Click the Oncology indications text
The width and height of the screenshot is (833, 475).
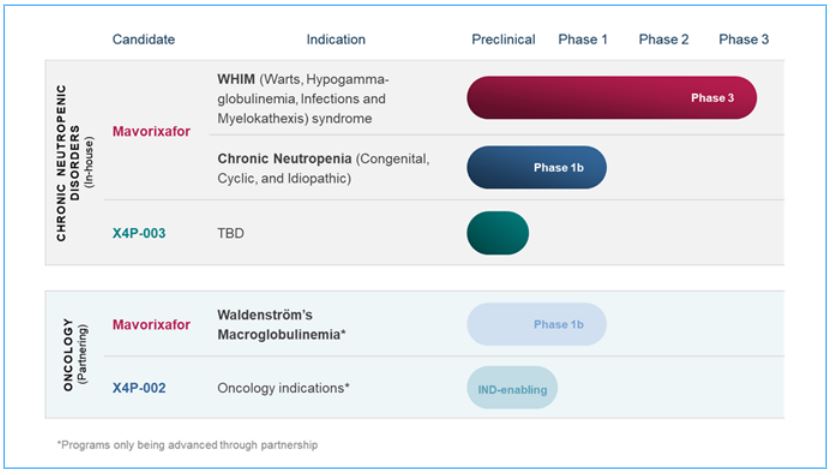click(283, 388)
